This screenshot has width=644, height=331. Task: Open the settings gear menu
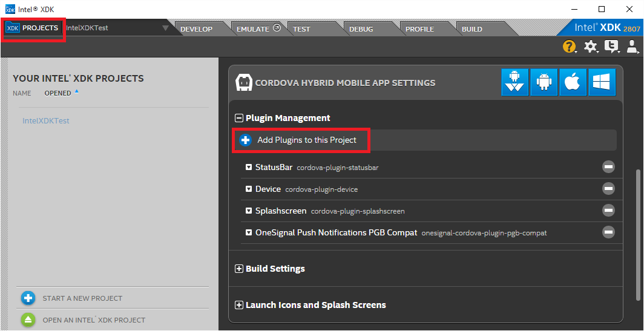[591, 47]
